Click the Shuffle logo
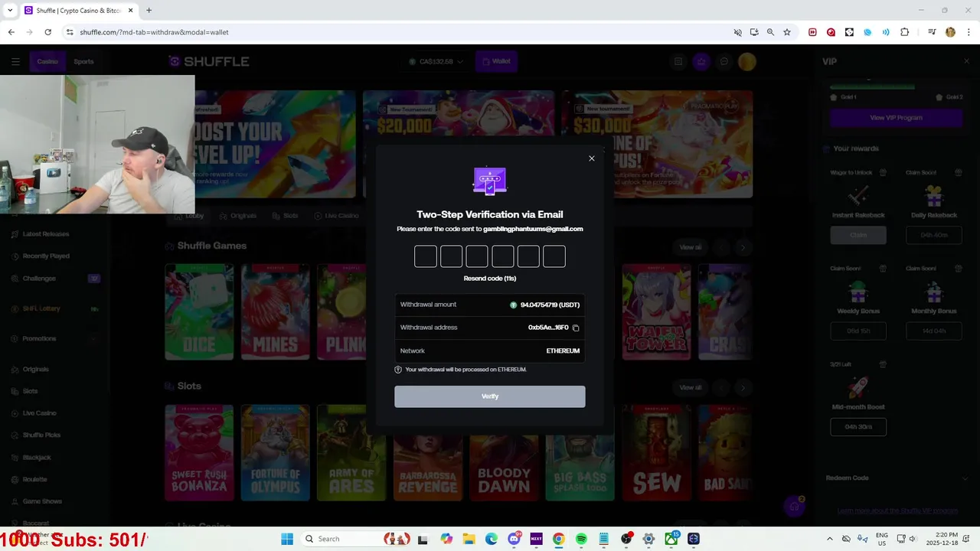 click(209, 61)
